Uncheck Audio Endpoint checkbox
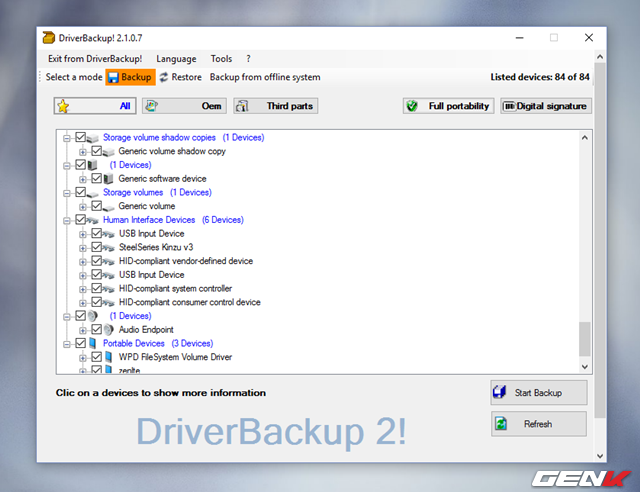Viewport: 640px width, 492px height. pyautogui.click(x=96, y=329)
